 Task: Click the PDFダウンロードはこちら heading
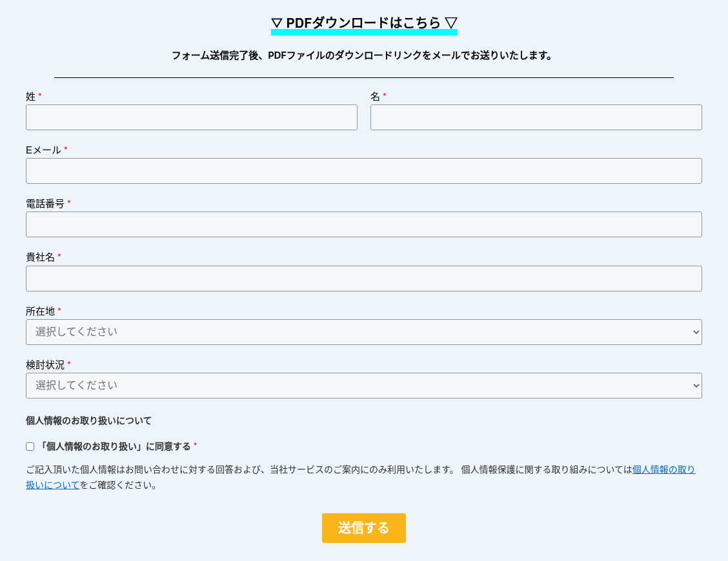click(363, 21)
